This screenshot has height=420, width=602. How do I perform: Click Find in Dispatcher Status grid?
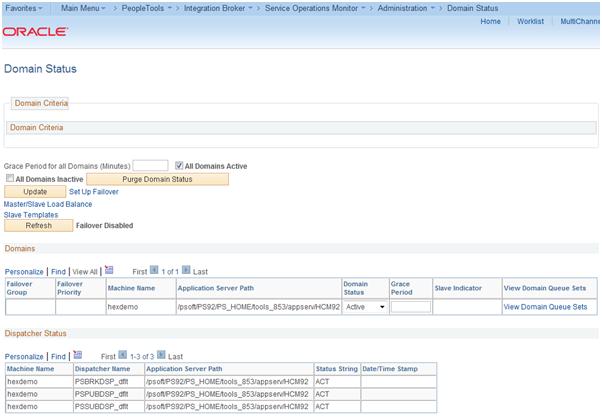pyautogui.click(x=58, y=357)
